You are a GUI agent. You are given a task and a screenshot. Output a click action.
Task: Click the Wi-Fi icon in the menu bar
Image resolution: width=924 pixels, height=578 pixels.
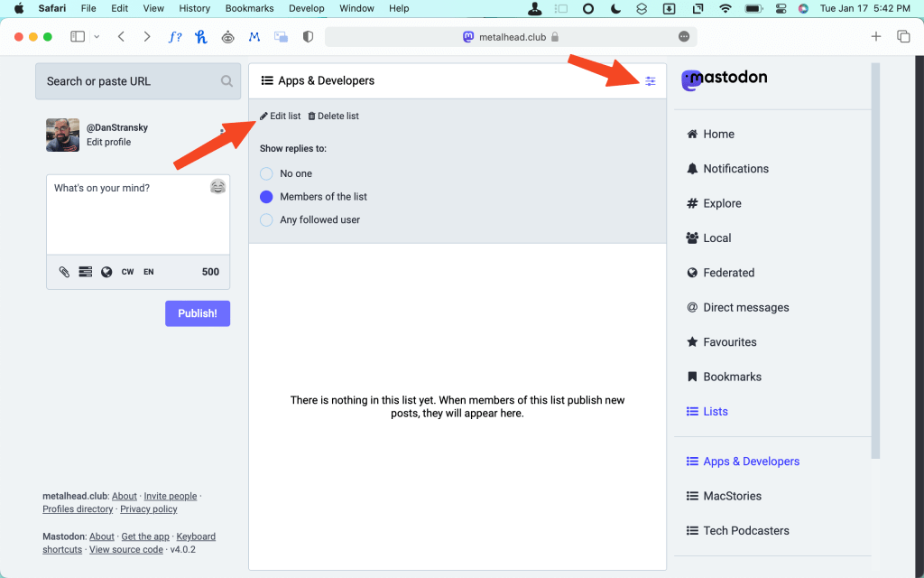(x=725, y=8)
